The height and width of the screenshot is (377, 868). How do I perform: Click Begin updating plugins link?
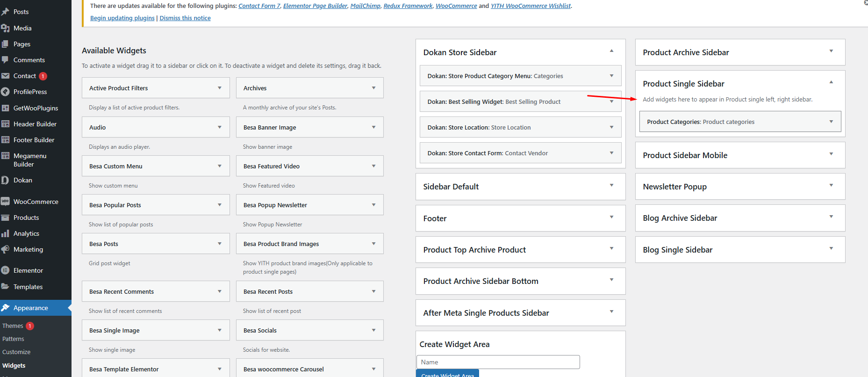tap(122, 18)
